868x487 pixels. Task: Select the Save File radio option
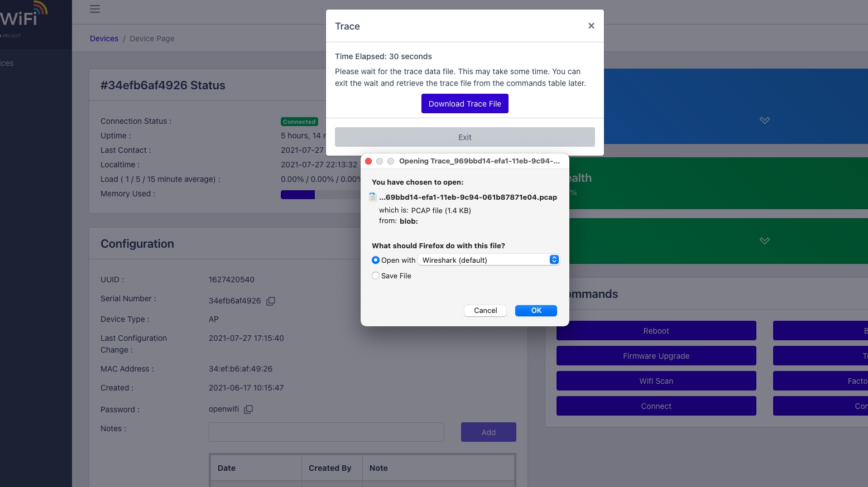(x=376, y=276)
